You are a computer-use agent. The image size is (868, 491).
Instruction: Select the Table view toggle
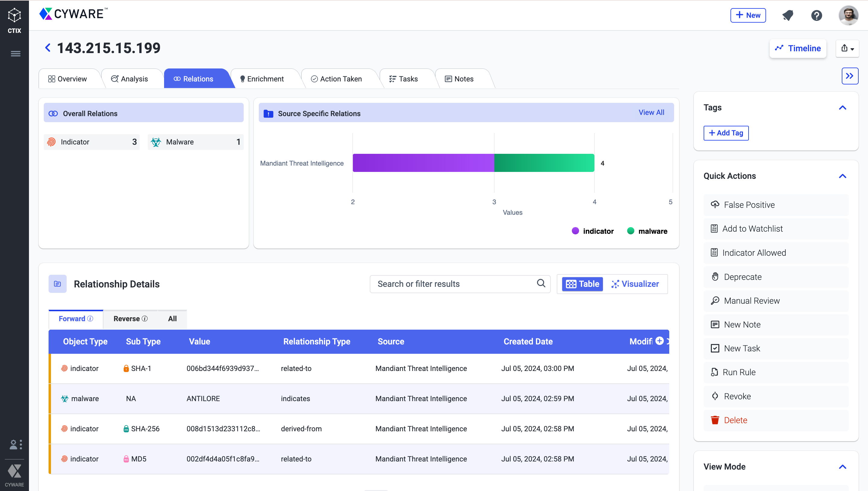pyautogui.click(x=582, y=284)
